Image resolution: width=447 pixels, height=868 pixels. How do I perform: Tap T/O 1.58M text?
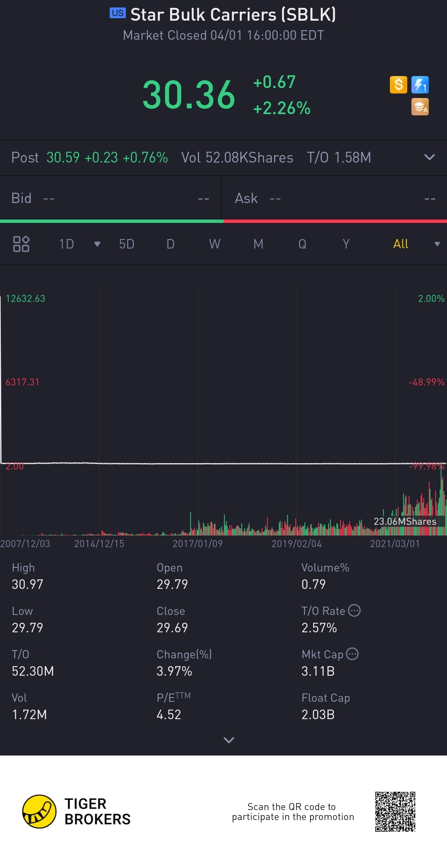click(339, 158)
